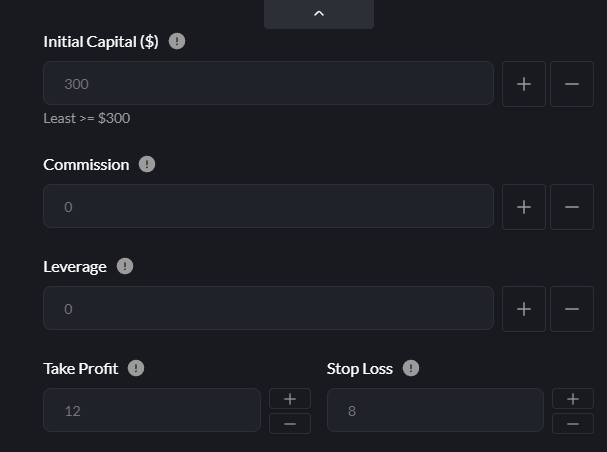Collapse the settings panel with the up chevron

319,14
